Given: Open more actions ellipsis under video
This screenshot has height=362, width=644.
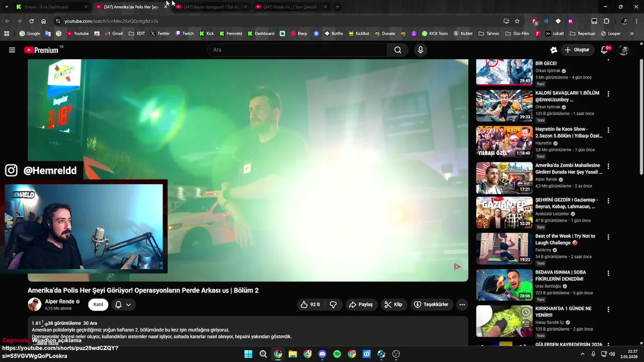Looking at the screenshot, I should 462,304.
